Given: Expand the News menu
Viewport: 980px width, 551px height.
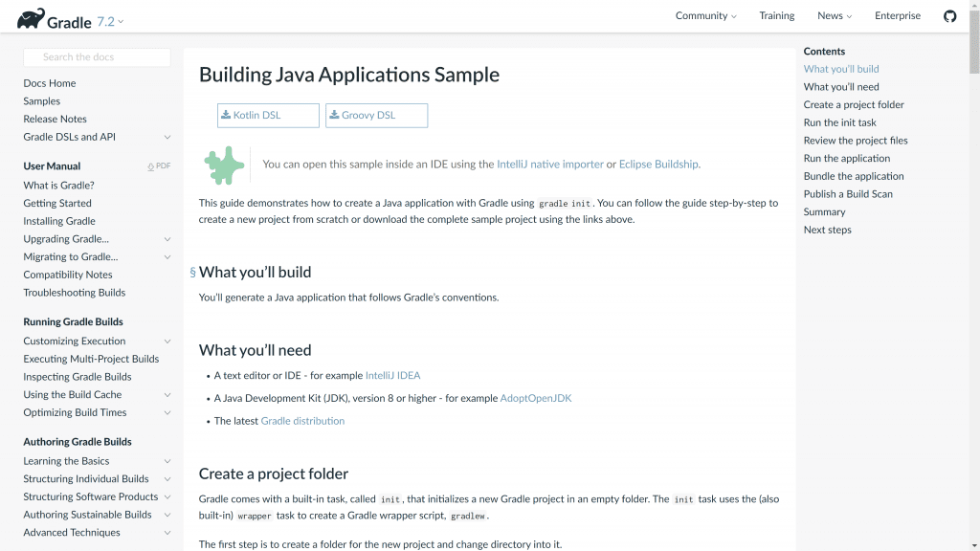Looking at the screenshot, I should point(834,16).
